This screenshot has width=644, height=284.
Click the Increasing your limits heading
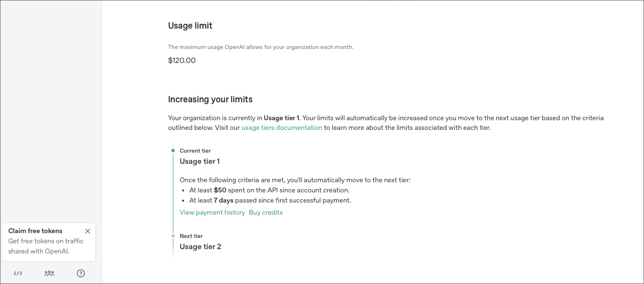(210, 99)
